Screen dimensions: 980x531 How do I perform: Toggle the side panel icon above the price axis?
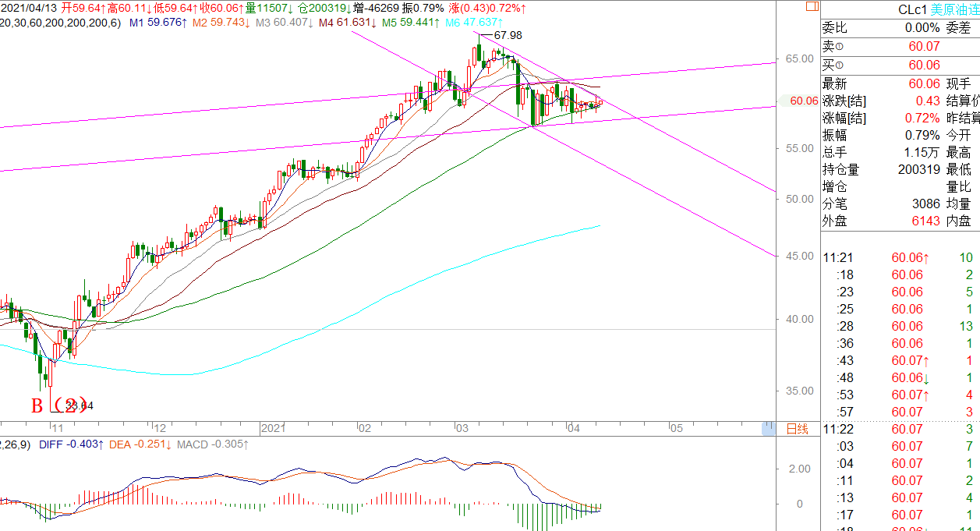pyautogui.click(x=811, y=7)
